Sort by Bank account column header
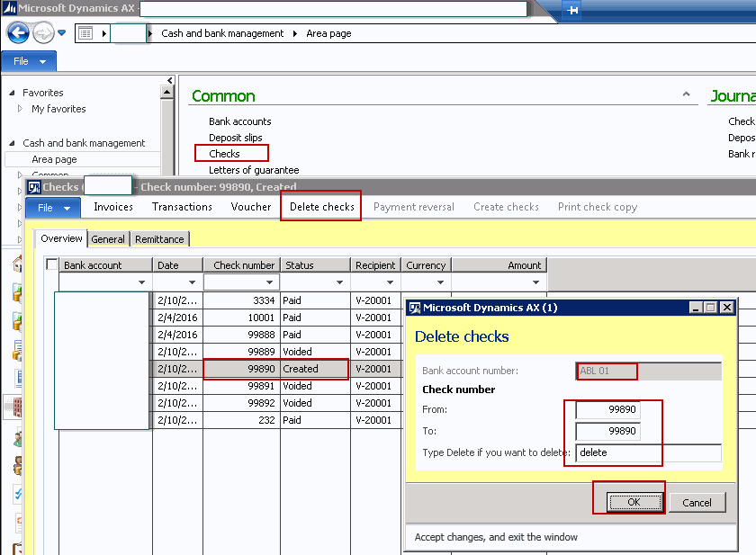 pos(105,265)
